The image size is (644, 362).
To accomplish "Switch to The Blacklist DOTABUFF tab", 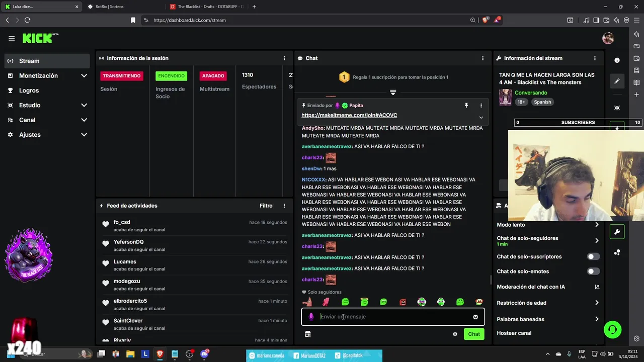I will pos(207,7).
